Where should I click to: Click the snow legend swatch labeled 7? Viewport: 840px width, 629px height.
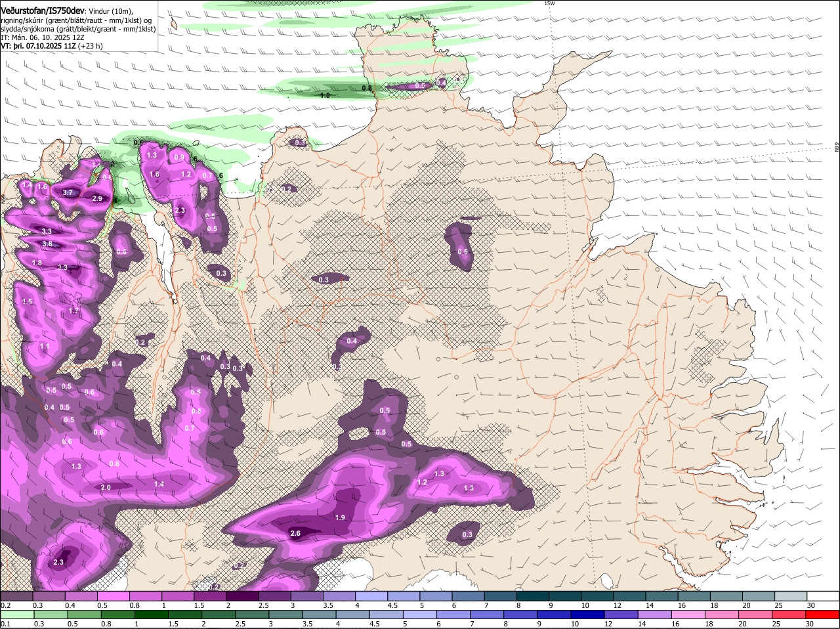pos(501,596)
